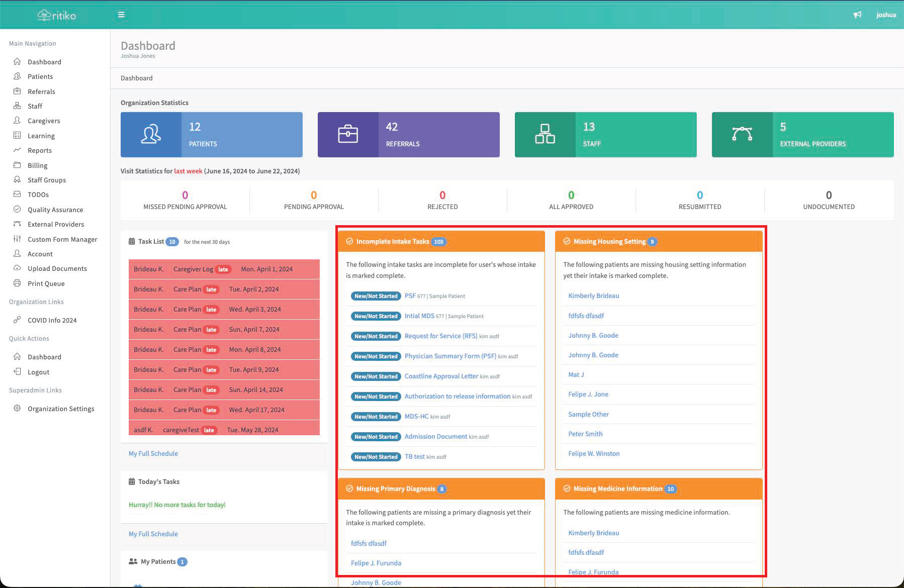Click the Organization Settings gear icon
Viewport: 904px width, 588px height.
tap(17, 409)
